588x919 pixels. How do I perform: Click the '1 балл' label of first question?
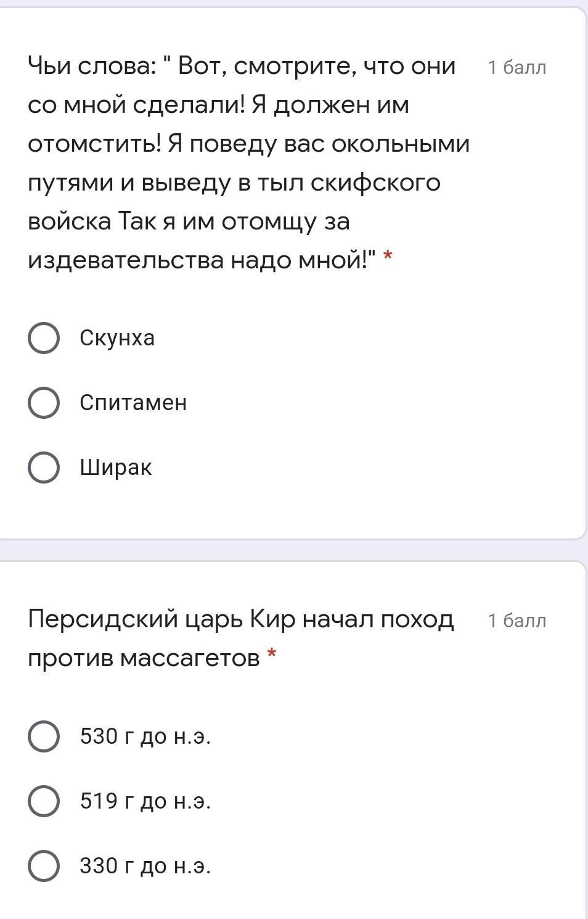(x=517, y=67)
